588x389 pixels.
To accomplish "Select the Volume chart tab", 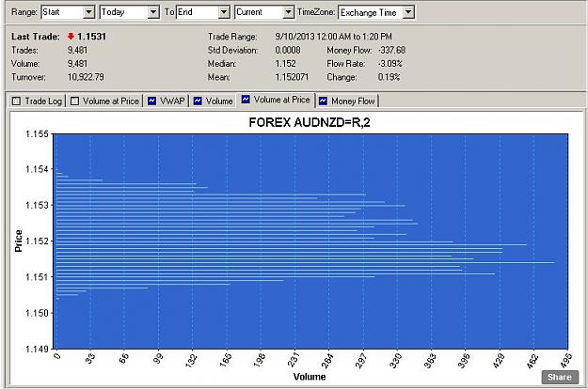I will pos(213,101).
